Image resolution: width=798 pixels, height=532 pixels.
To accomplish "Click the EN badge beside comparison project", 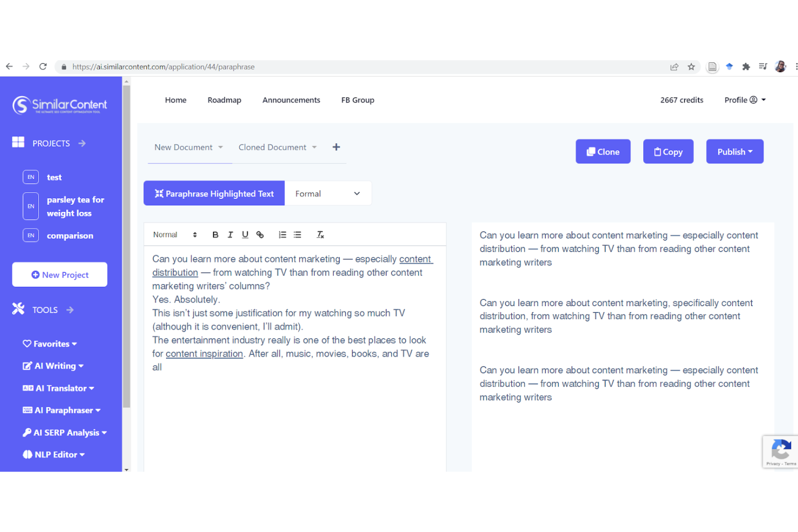I will 31,236.
